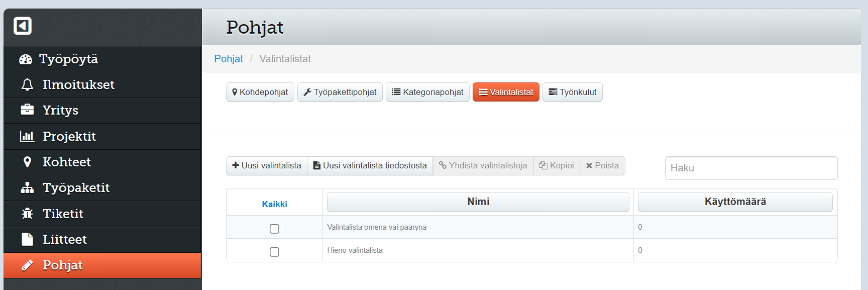Click the Pohjat pencil icon
The image size is (868, 290).
27,265
